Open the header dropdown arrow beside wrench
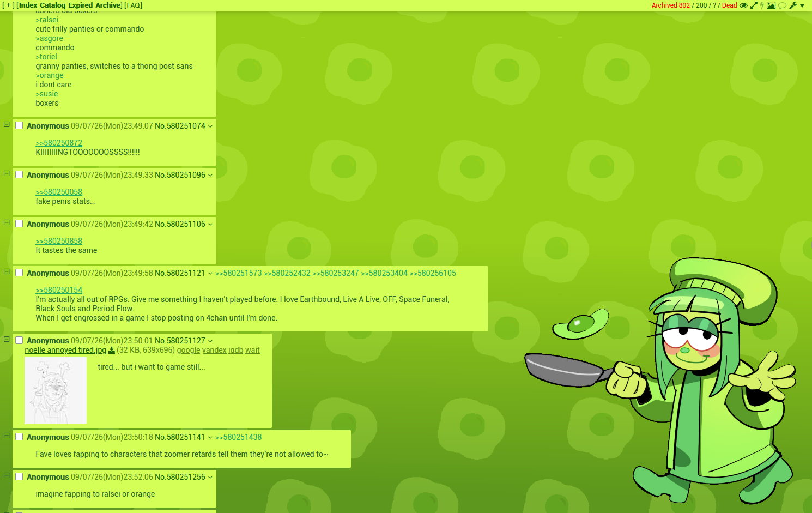812x513 pixels. [802, 6]
